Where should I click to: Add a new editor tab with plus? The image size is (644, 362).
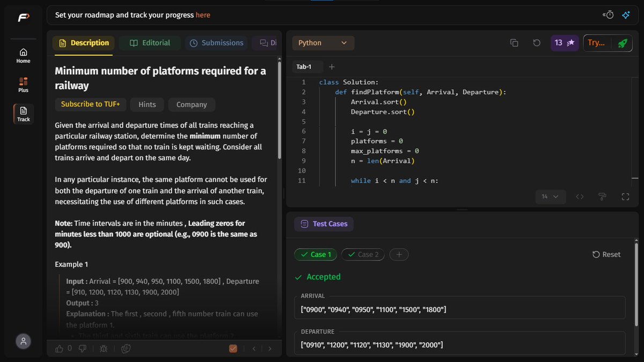332,67
